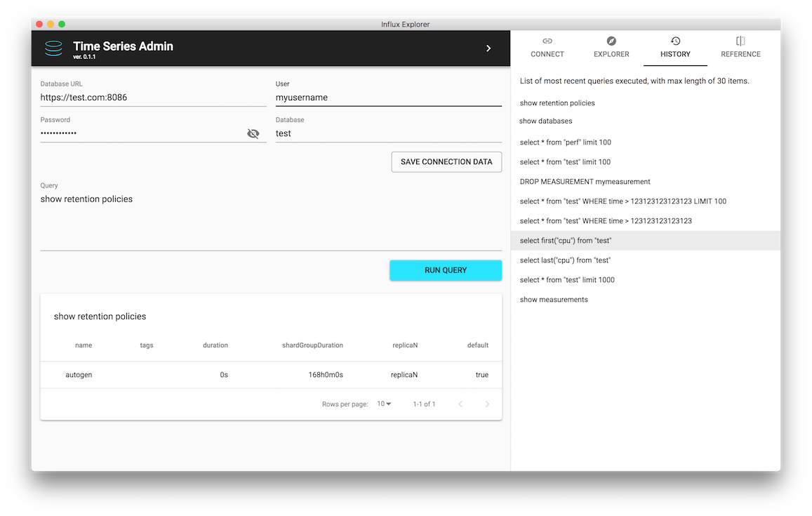Click the RUN QUERY button
The width and height of the screenshot is (812, 516).
446,270
